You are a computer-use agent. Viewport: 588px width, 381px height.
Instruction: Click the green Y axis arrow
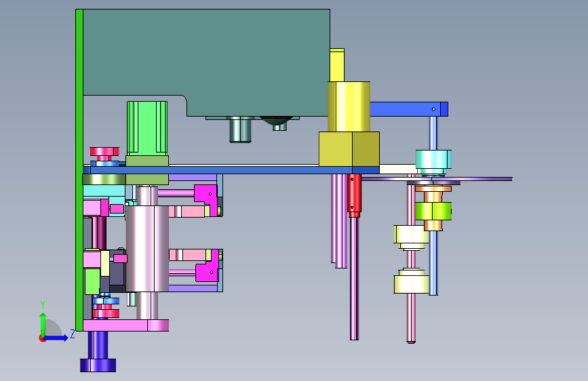pos(43,325)
